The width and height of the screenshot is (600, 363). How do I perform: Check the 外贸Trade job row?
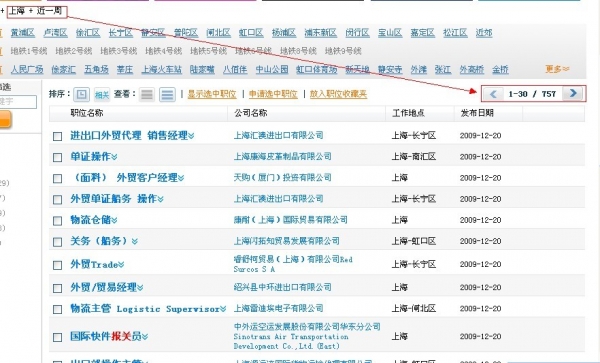coord(57,265)
